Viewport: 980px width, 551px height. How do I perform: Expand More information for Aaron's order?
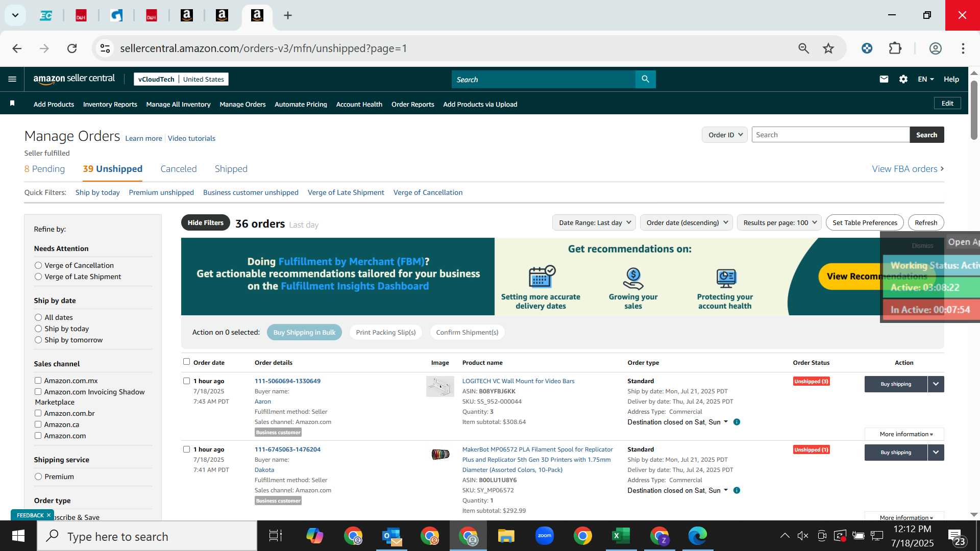pos(905,434)
